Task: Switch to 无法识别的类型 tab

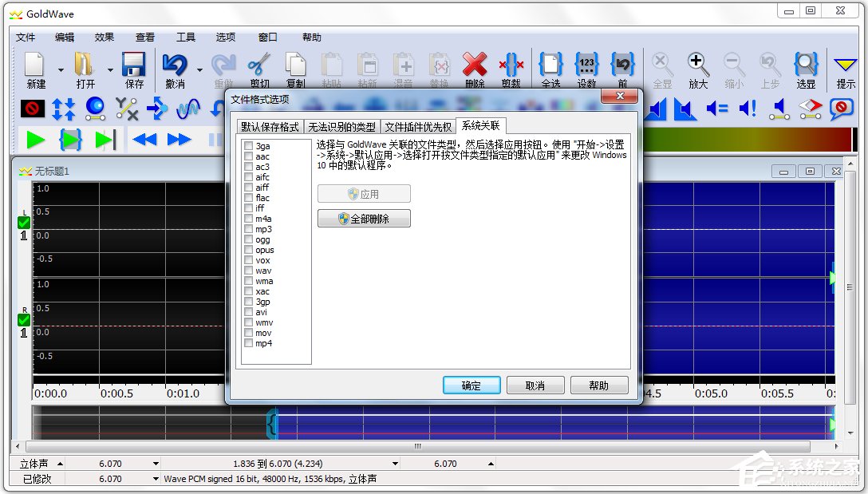Action: coord(341,127)
